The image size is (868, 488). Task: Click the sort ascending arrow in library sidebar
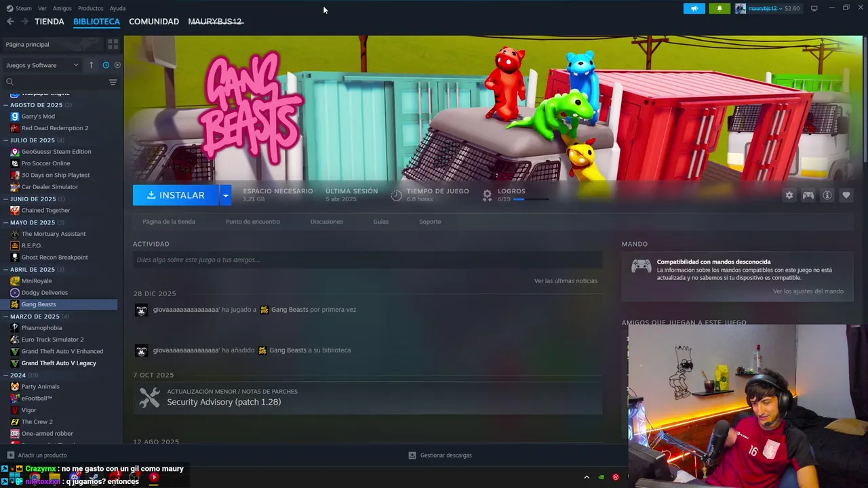tap(91, 65)
